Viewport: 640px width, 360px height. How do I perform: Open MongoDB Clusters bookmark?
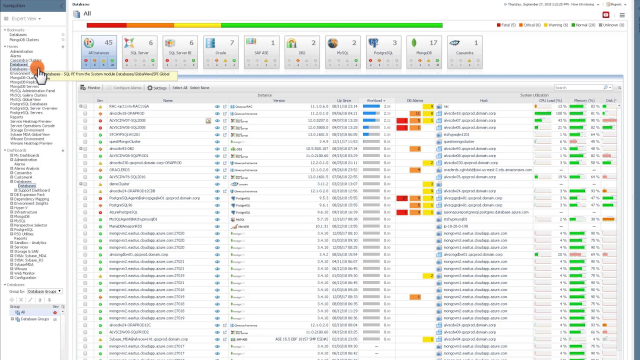[24, 40]
